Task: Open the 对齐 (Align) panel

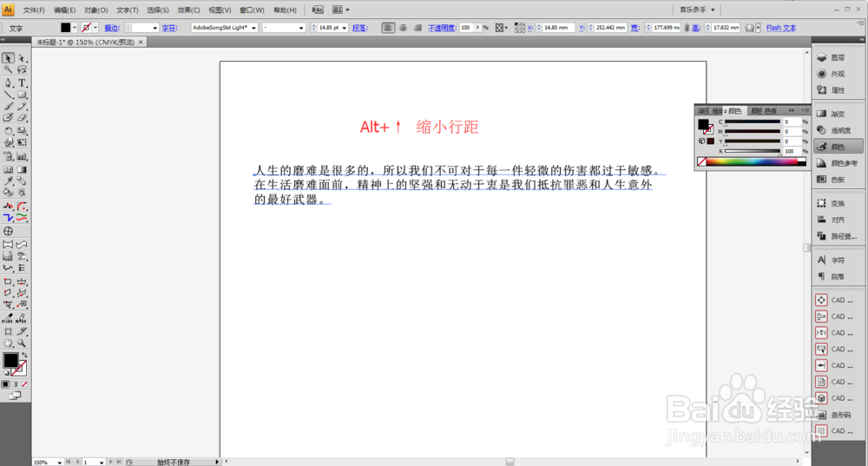Action: coord(838,220)
